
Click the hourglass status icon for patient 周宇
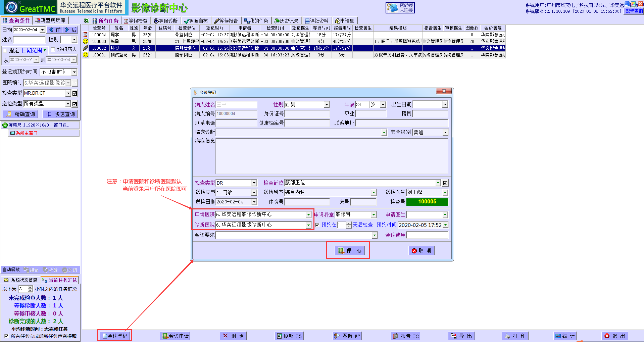86,35
